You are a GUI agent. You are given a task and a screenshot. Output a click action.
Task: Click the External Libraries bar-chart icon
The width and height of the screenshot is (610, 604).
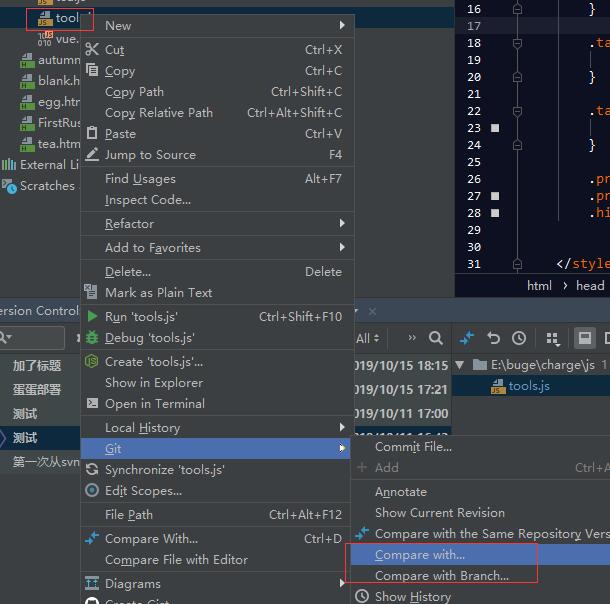9,165
